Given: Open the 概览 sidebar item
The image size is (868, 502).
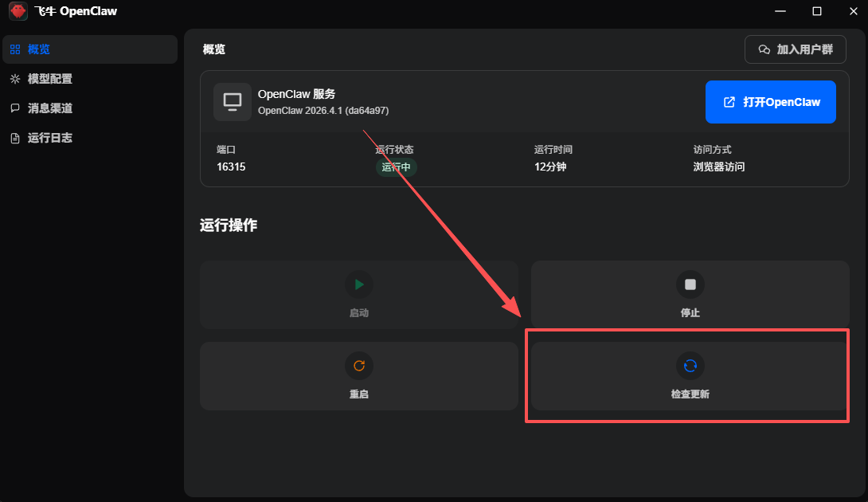Looking at the screenshot, I should point(90,49).
